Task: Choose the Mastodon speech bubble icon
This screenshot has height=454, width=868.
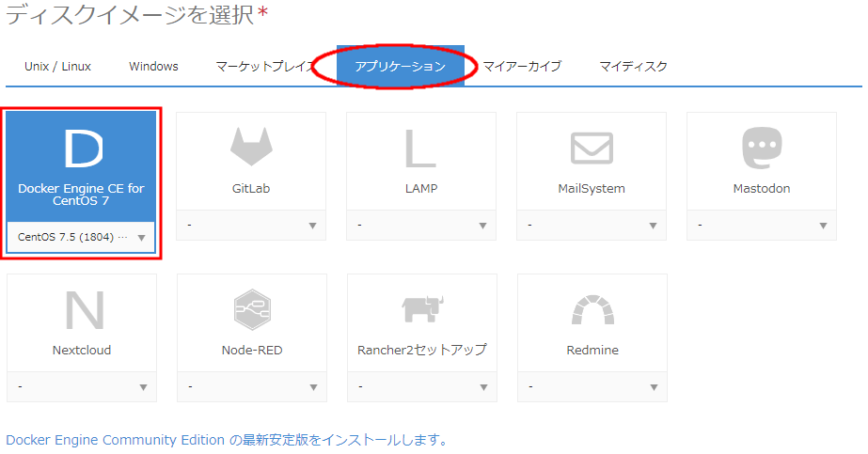Action: (x=762, y=148)
